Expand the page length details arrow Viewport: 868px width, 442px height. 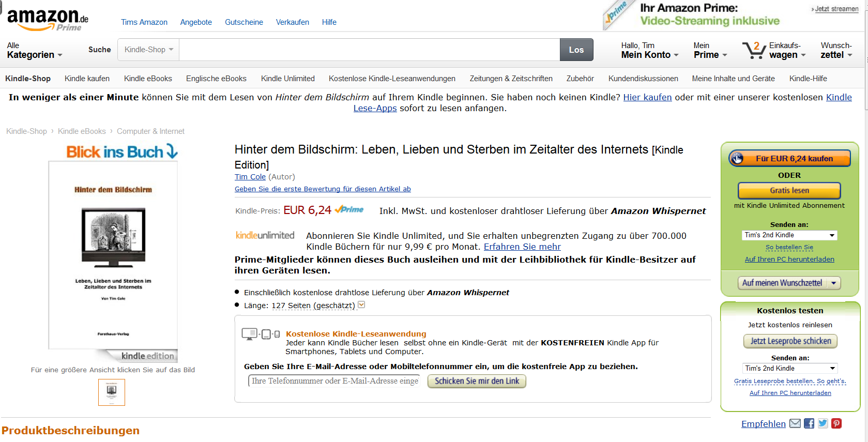(x=361, y=305)
